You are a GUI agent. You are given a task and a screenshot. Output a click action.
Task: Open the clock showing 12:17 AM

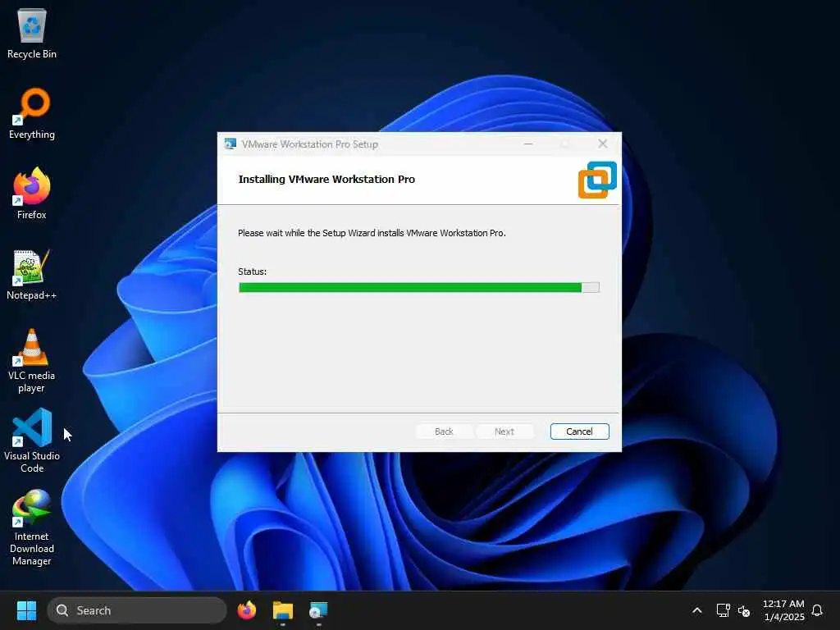[x=783, y=610]
